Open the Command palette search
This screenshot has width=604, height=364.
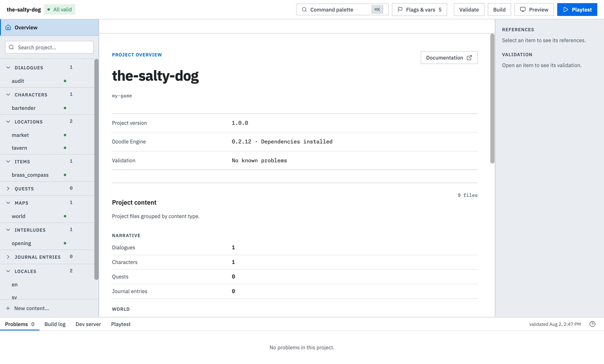(x=342, y=10)
